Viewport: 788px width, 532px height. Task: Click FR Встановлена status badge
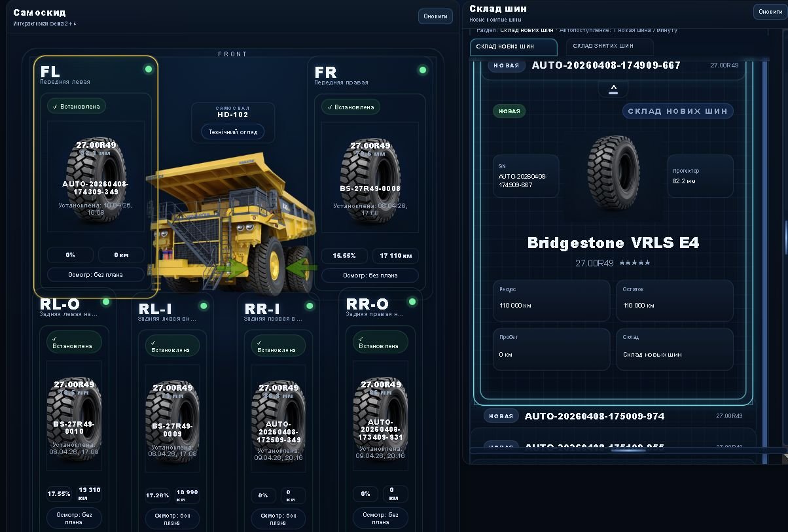click(x=351, y=107)
